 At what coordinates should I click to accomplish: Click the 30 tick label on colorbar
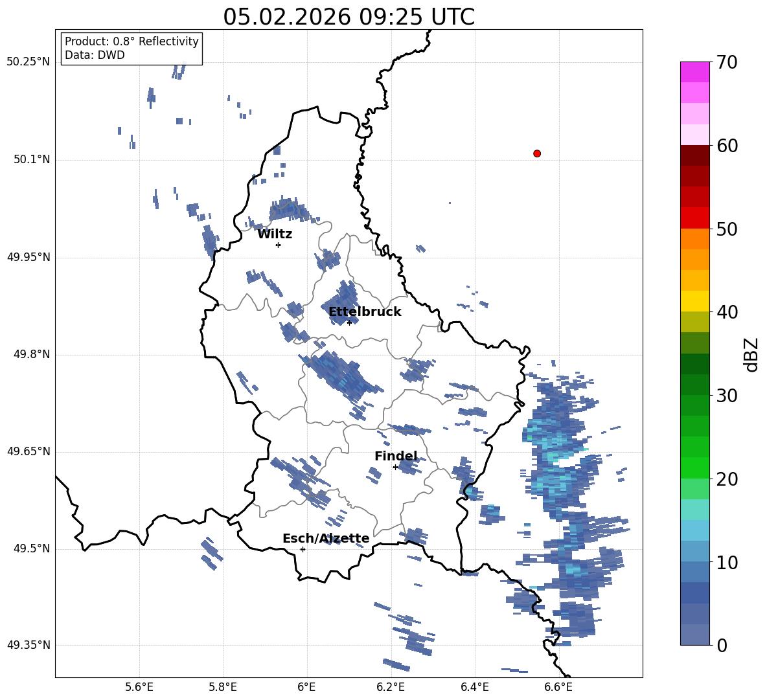(726, 396)
